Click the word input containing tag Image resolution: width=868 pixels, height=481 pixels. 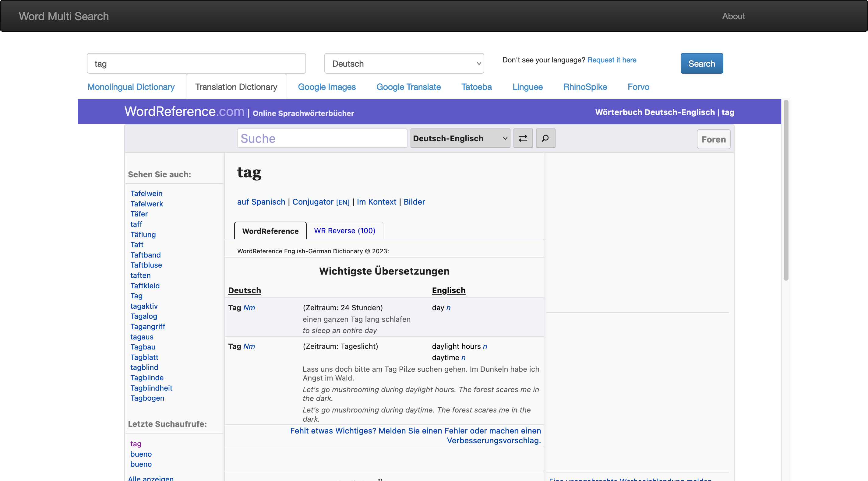tap(196, 64)
